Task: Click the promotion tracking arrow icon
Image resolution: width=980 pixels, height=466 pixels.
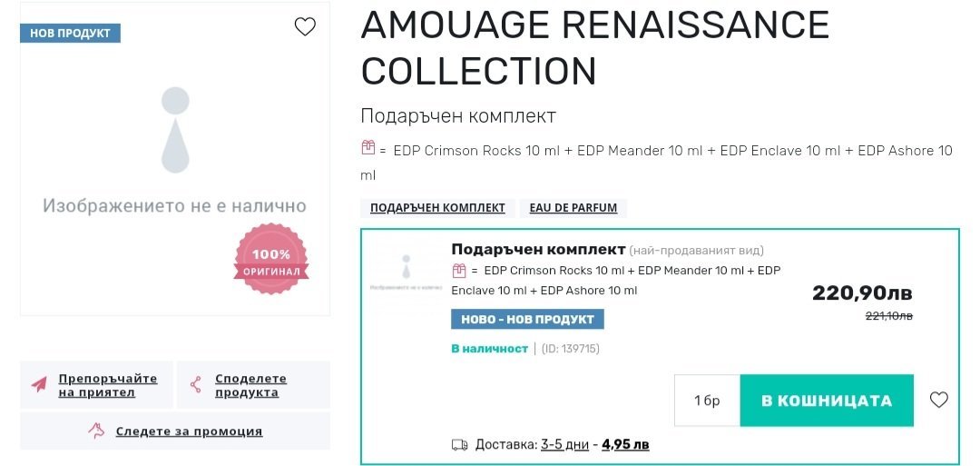Action: [x=97, y=431]
